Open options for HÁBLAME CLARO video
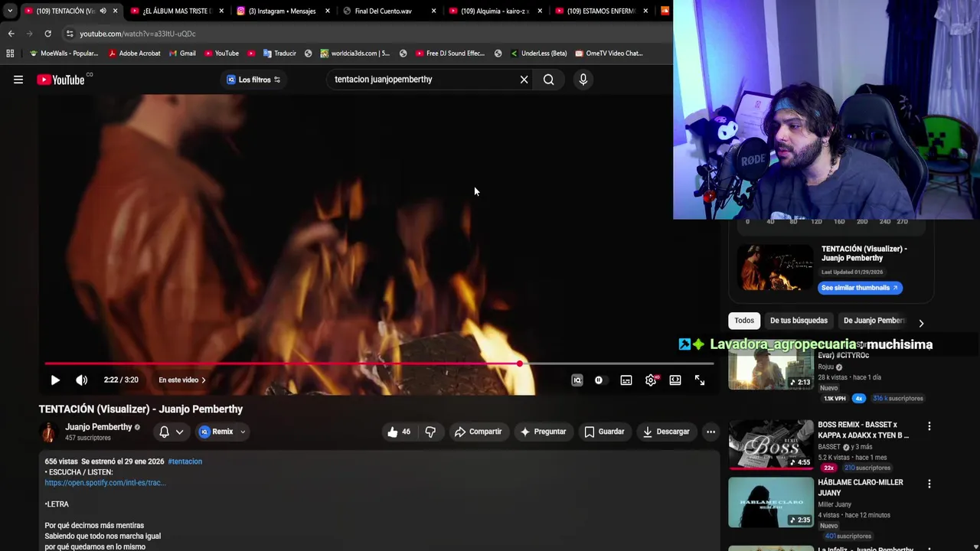Image resolution: width=980 pixels, height=551 pixels. point(929,484)
